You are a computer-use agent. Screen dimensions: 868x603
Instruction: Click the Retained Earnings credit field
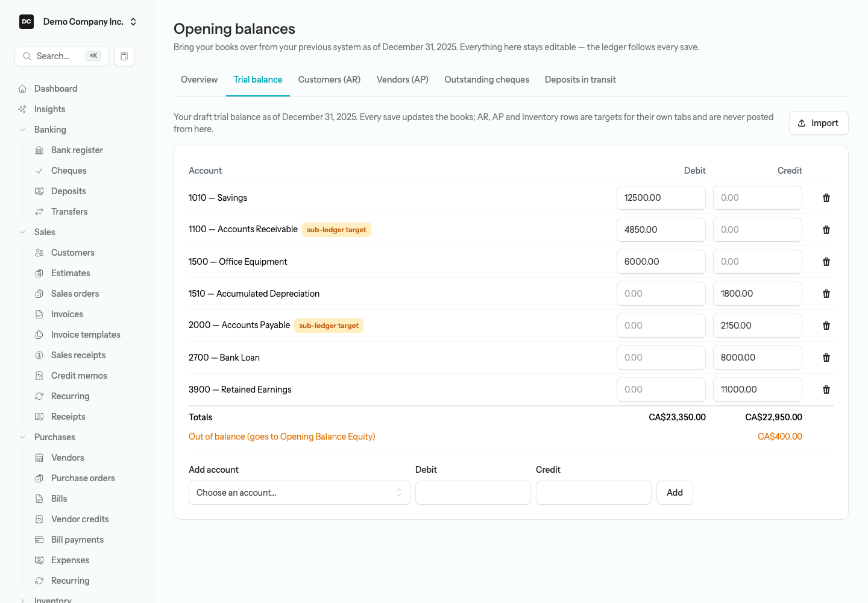[758, 390]
